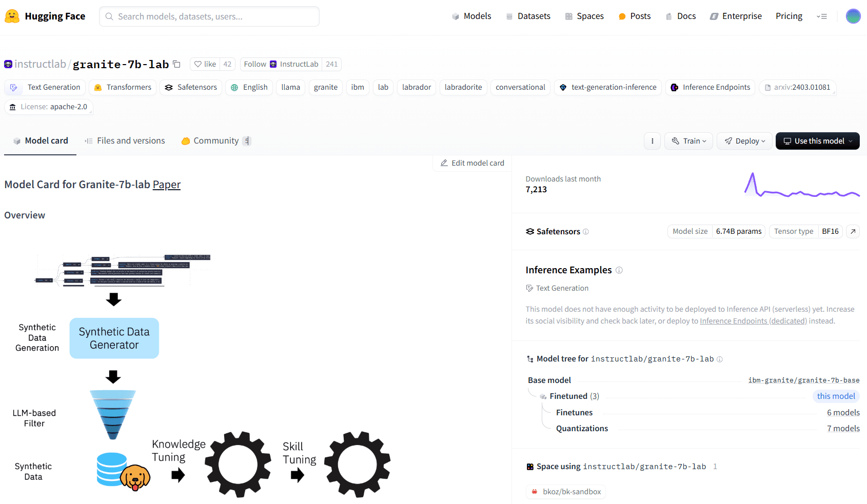Open safetensors details arrow icon

[853, 232]
